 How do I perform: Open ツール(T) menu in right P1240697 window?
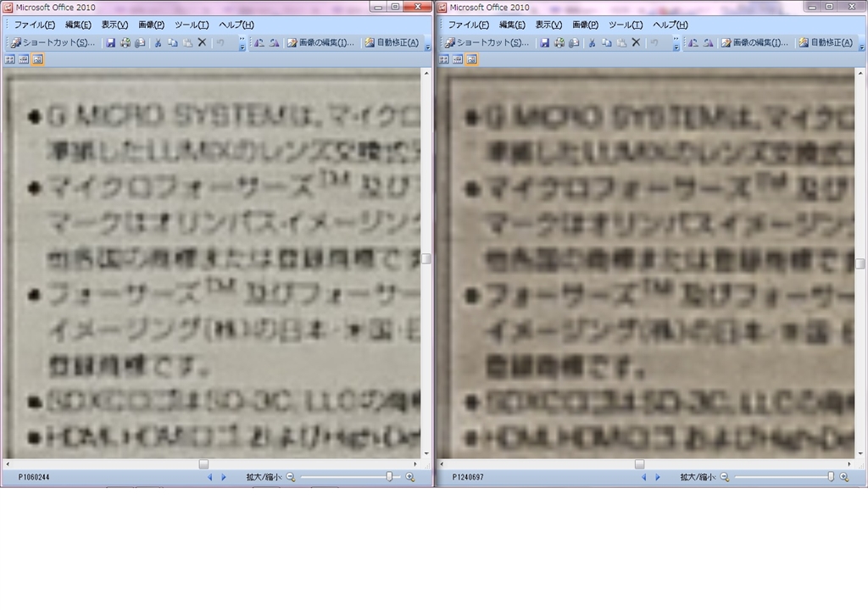626,25
